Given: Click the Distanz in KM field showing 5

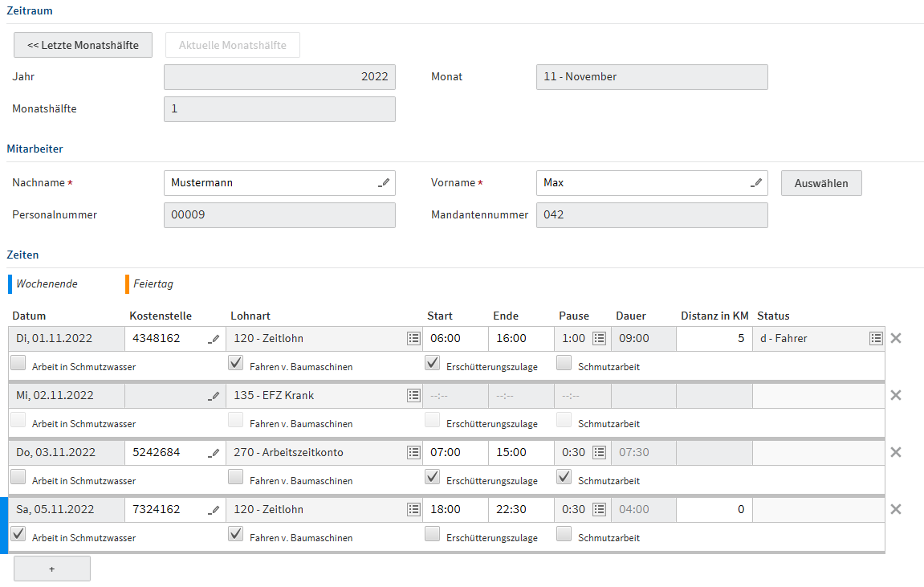Looking at the screenshot, I should (x=713, y=339).
